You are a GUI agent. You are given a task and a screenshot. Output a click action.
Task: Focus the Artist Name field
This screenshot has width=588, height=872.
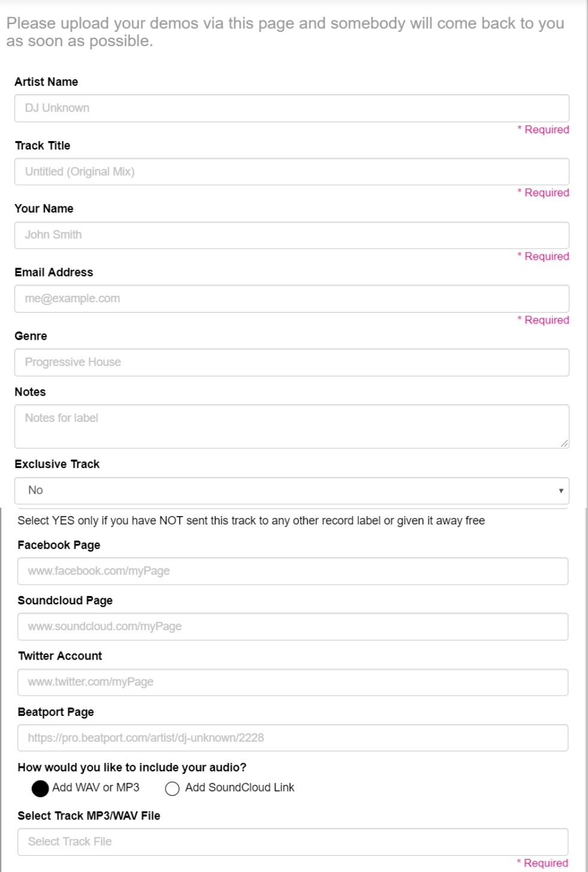click(x=292, y=108)
